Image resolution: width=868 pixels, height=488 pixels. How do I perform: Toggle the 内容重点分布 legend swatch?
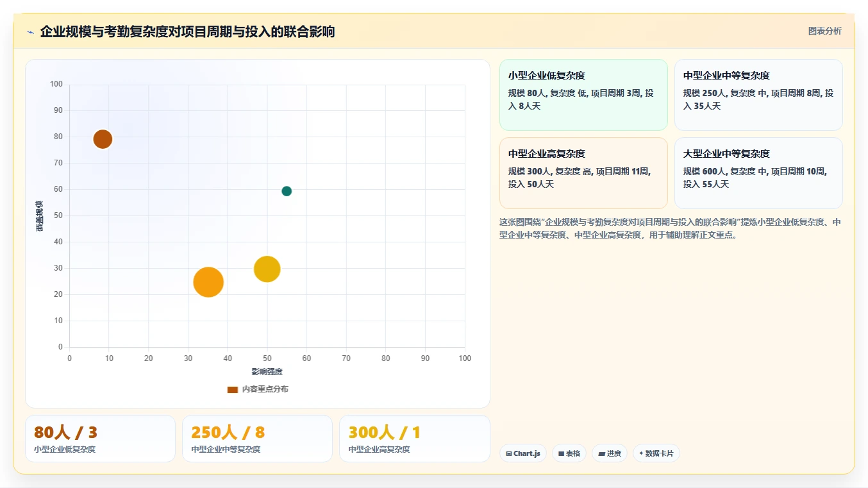coord(233,389)
